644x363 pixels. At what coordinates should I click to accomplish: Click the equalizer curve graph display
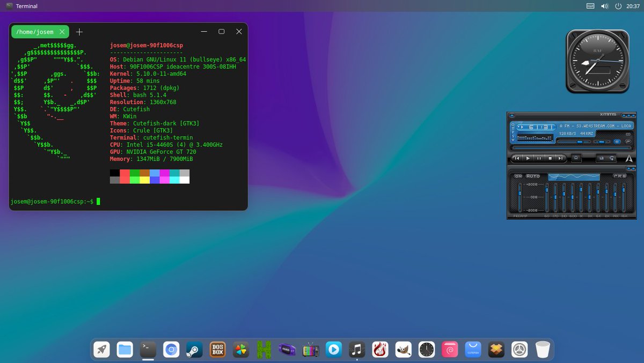574,177
